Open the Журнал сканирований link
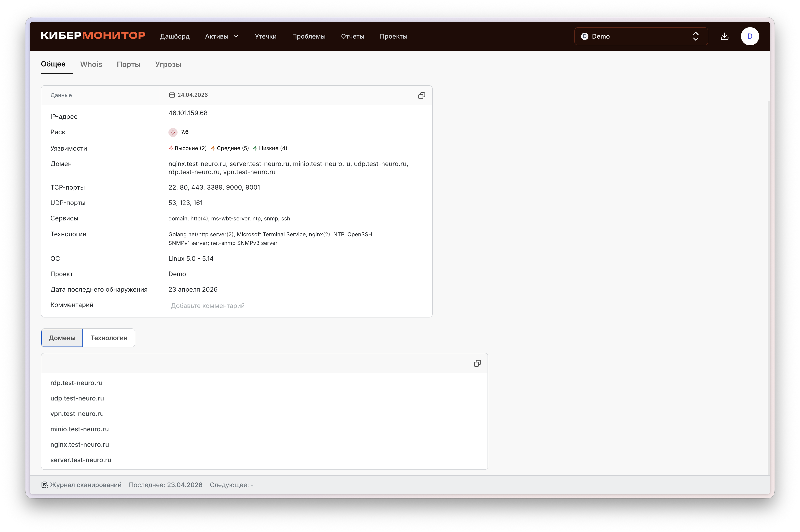Viewport: 800px width, 532px height. pyautogui.click(x=86, y=485)
